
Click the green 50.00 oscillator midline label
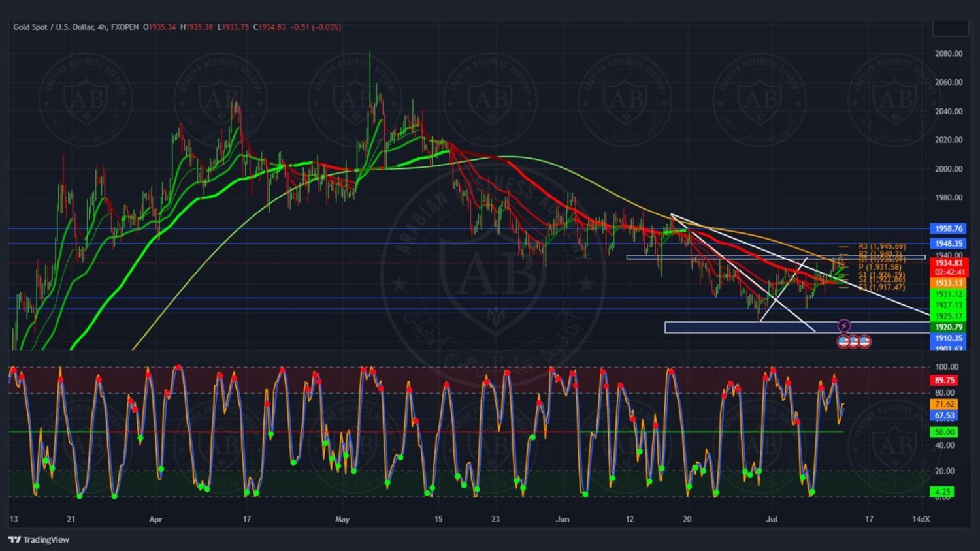[x=944, y=432]
